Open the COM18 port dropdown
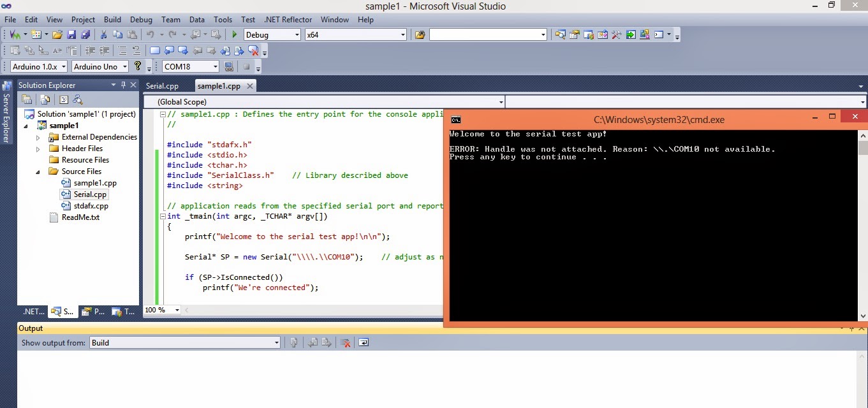The image size is (868, 408). [215, 66]
